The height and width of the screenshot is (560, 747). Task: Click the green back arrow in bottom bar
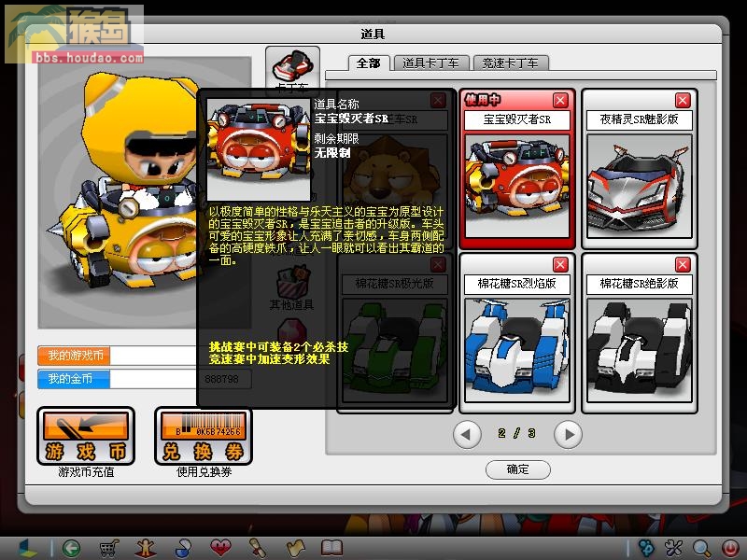pyautogui.click(x=72, y=549)
